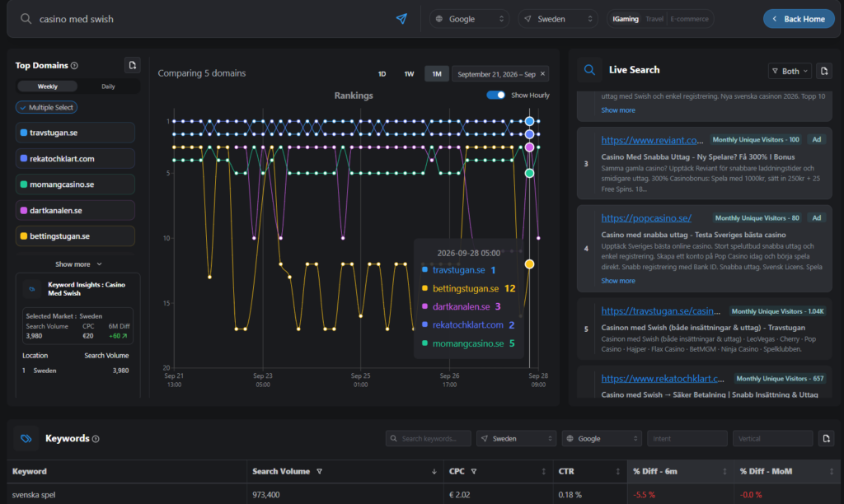Viewport: 844px width, 504px height.
Task: Open the Google search engine dropdown at top
Action: pos(469,19)
